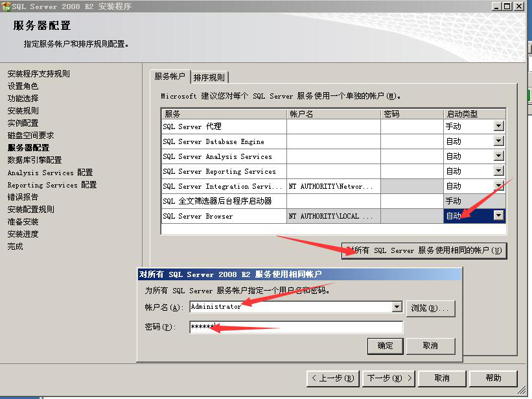Click the 启动类型 column header
532x399 pixels.
click(474, 114)
